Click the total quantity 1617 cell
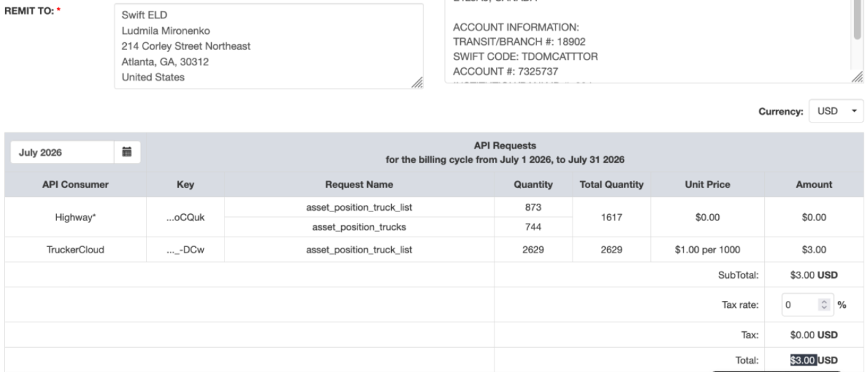Viewport: 868px width, 372px height. (612, 216)
